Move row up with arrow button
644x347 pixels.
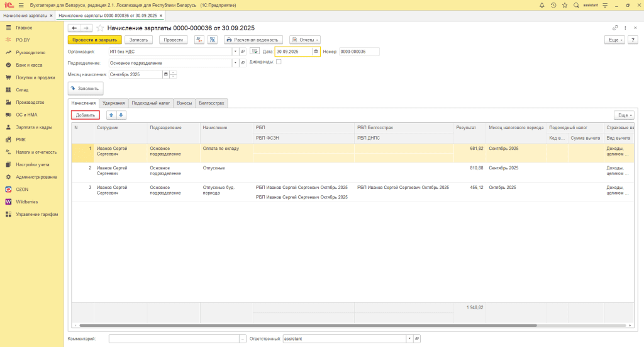pos(111,115)
